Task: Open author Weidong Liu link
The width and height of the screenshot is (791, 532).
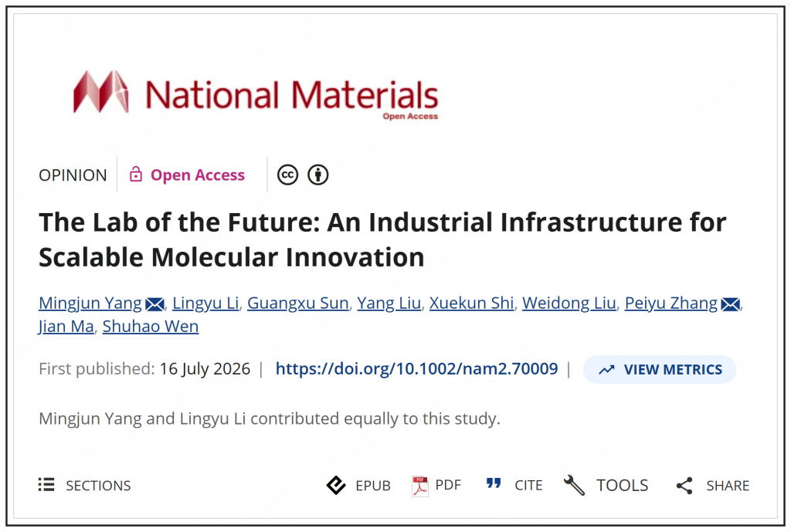Action: click(569, 303)
